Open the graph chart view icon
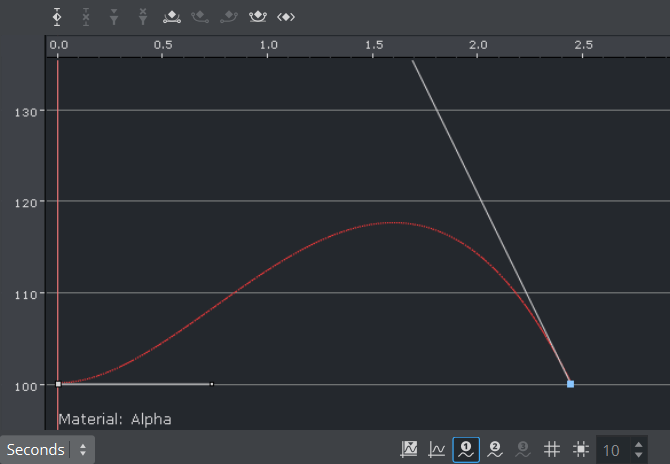 pyautogui.click(x=409, y=450)
